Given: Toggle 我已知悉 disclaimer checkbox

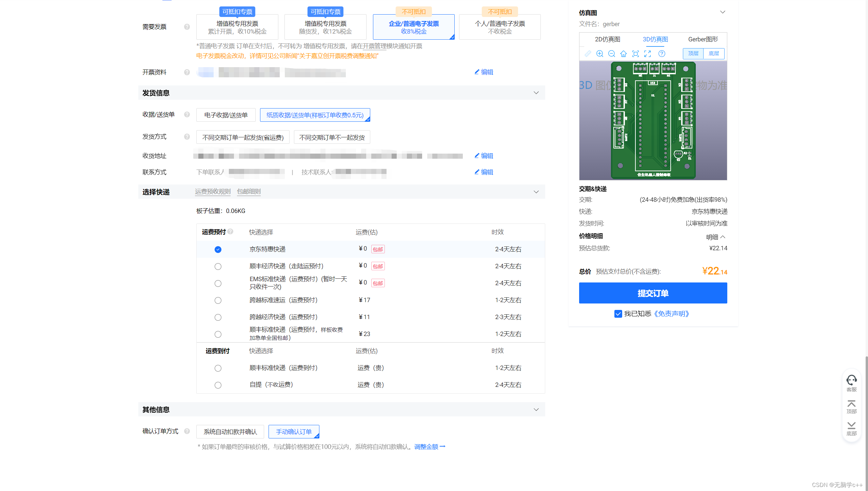Looking at the screenshot, I should coord(618,314).
